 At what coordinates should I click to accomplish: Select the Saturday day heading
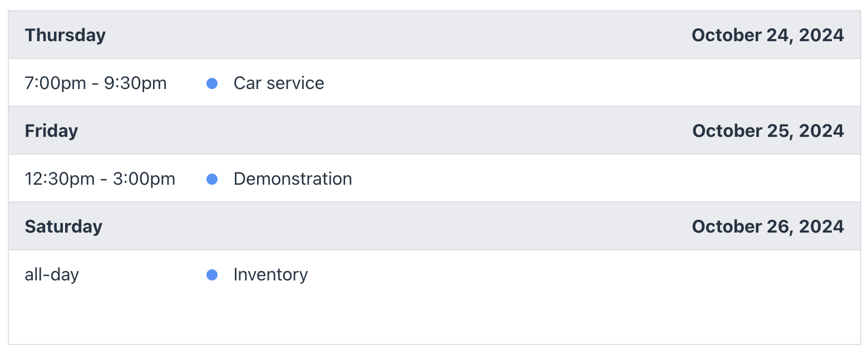[63, 226]
